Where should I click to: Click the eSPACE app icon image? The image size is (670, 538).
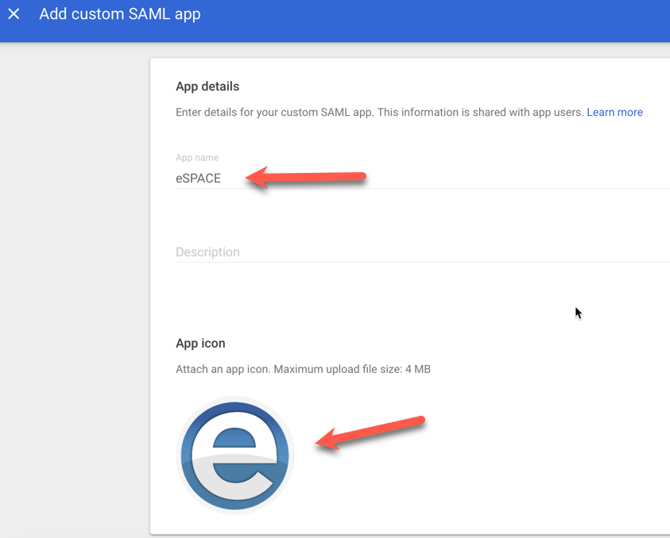pyautogui.click(x=235, y=455)
